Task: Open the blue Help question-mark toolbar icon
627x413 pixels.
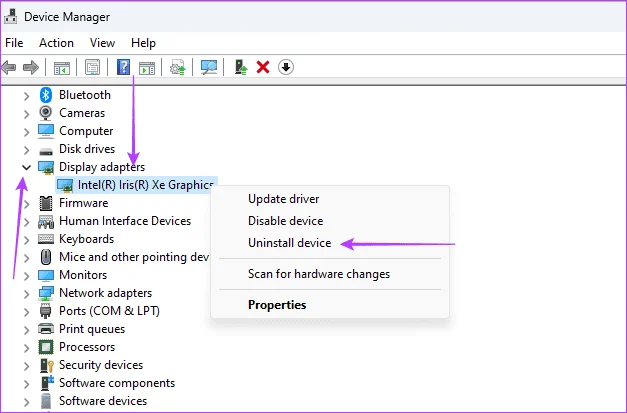Action: click(x=124, y=67)
